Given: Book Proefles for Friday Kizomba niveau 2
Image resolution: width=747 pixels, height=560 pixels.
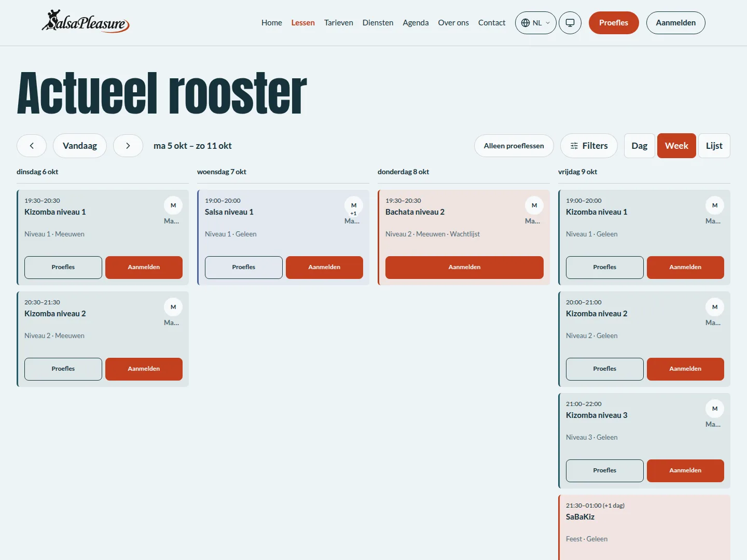Looking at the screenshot, I should coord(605,369).
